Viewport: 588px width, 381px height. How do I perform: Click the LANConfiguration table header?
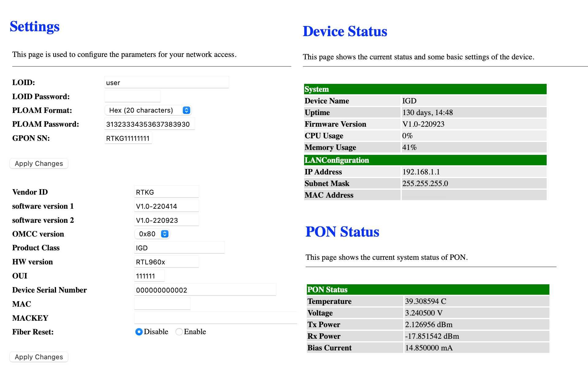click(425, 160)
